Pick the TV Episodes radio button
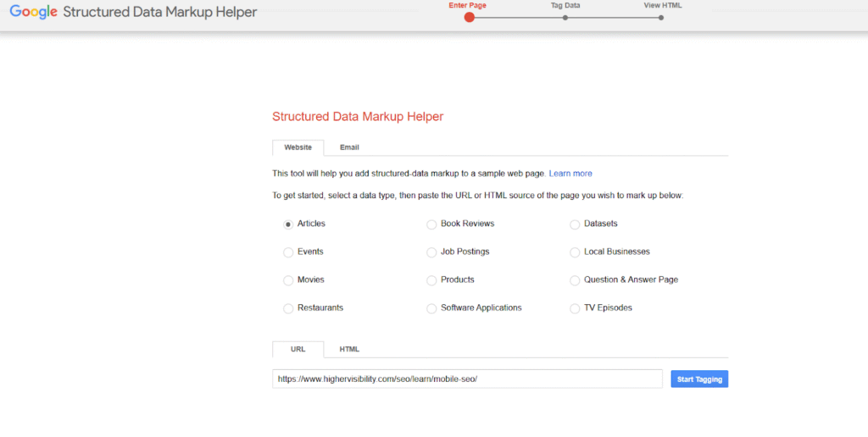 576,308
